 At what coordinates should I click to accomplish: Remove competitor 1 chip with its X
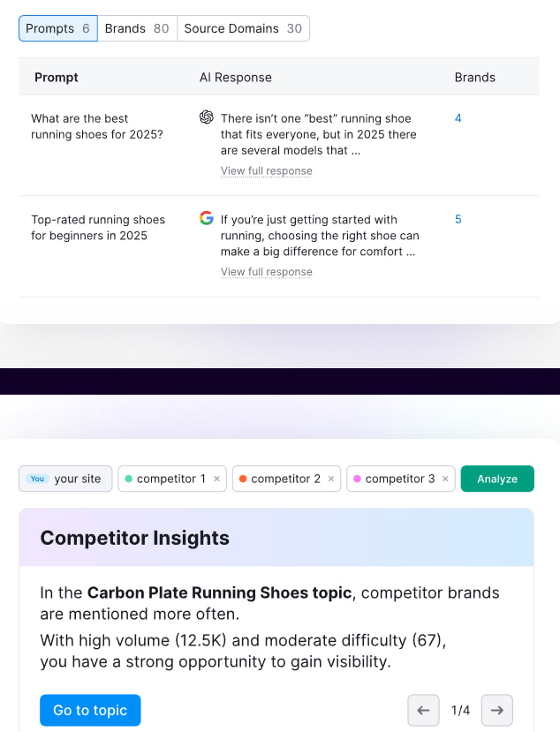[x=216, y=479]
